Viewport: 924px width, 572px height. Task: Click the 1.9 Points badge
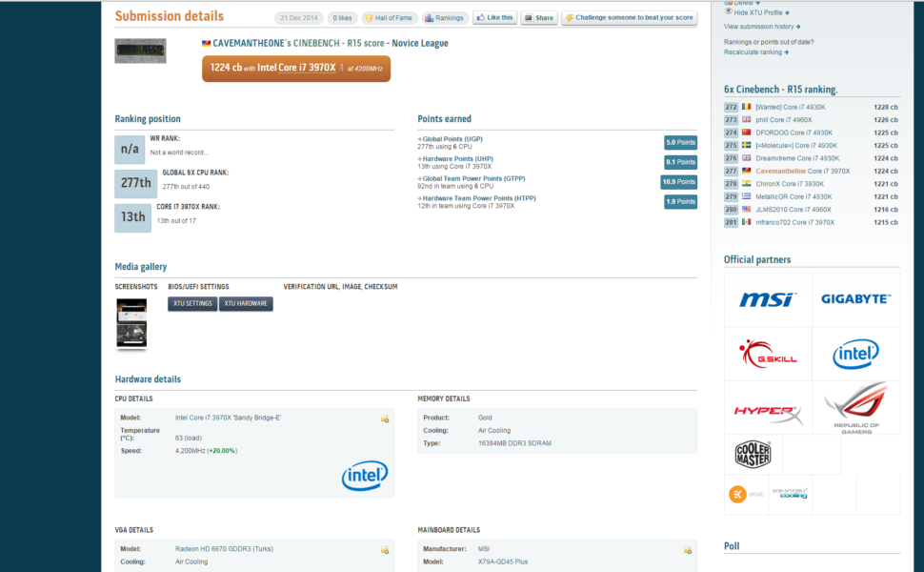click(x=681, y=202)
